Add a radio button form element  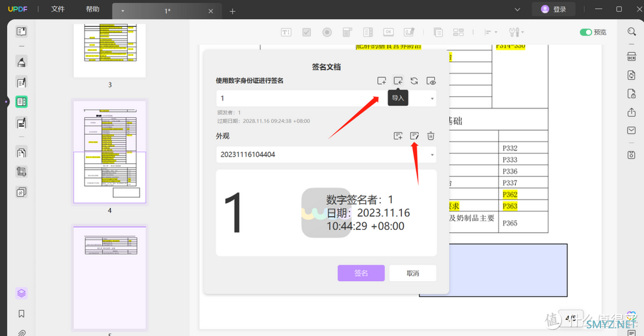[x=327, y=32]
